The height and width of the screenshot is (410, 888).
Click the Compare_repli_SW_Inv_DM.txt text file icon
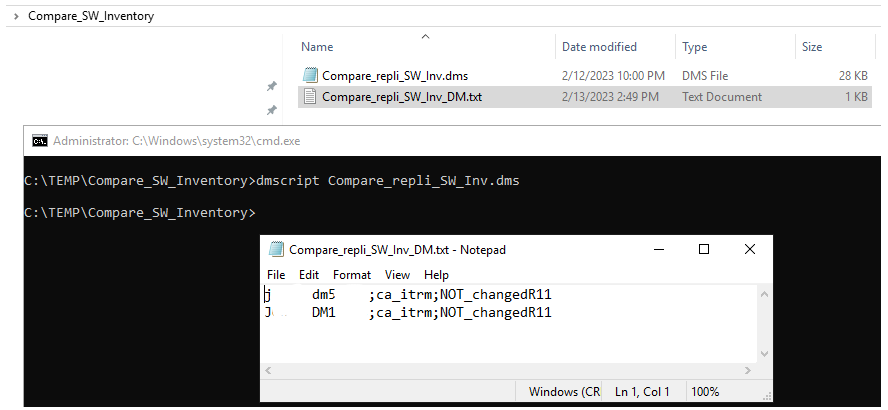pos(310,97)
